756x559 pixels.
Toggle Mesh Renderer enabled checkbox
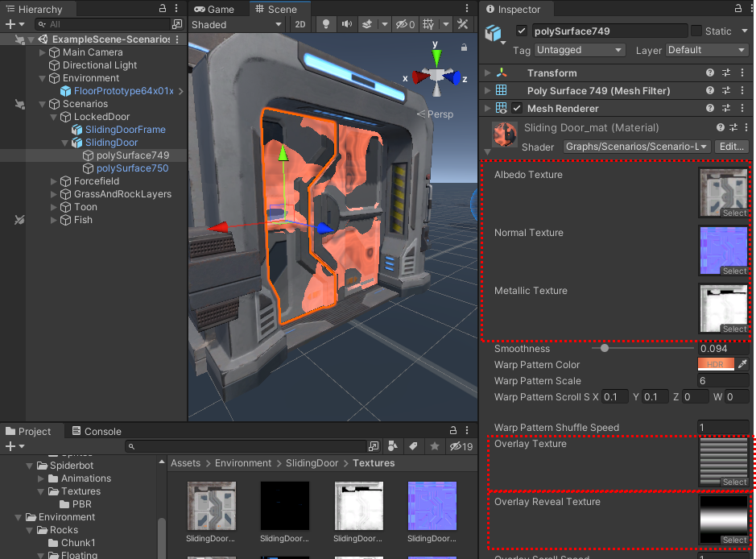(517, 108)
